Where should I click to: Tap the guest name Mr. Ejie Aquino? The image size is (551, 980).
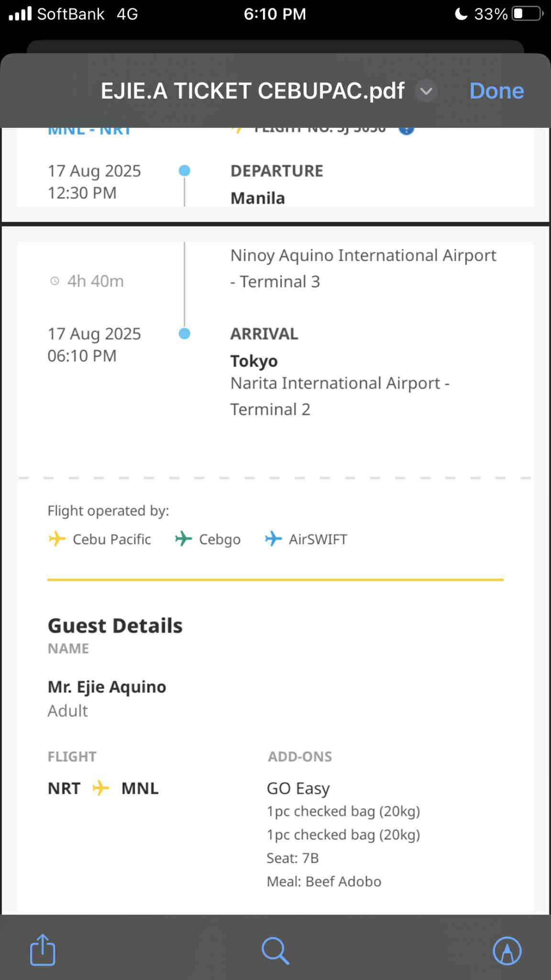click(107, 687)
